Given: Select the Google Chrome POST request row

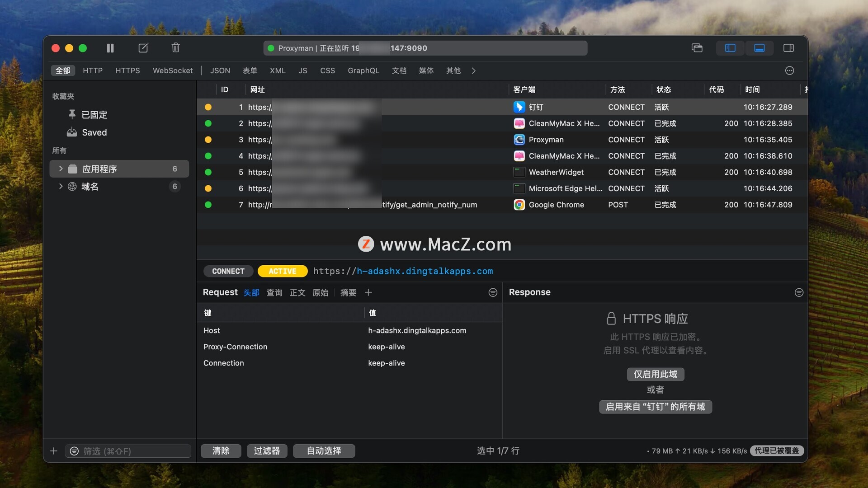Looking at the screenshot, I should (502, 205).
